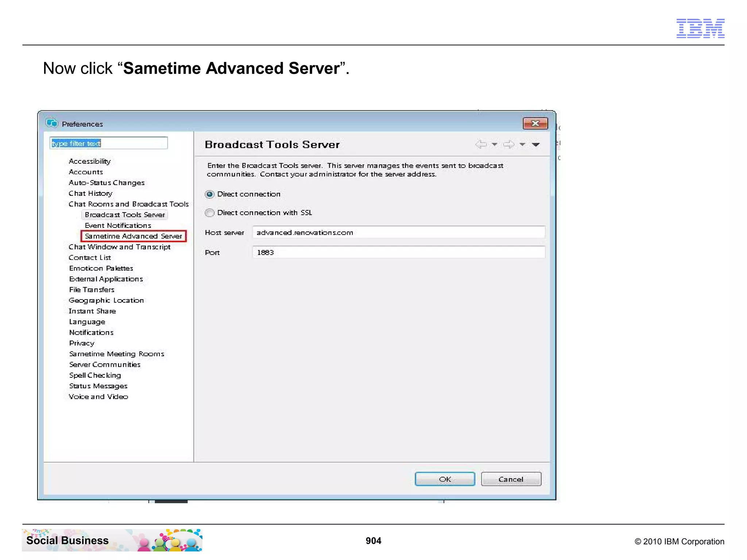This screenshot has width=747, height=560.
Task: Click the Forward navigation arrow icon
Action: click(x=509, y=144)
